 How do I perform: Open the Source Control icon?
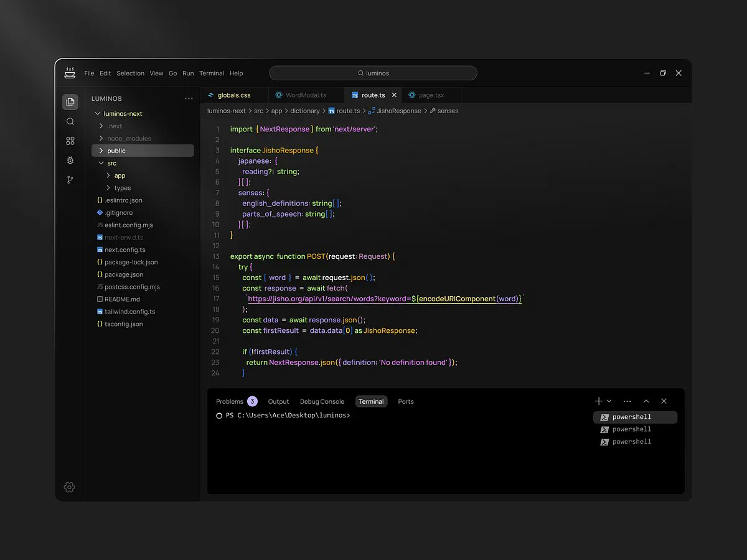pyautogui.click(x=70, y=180)
